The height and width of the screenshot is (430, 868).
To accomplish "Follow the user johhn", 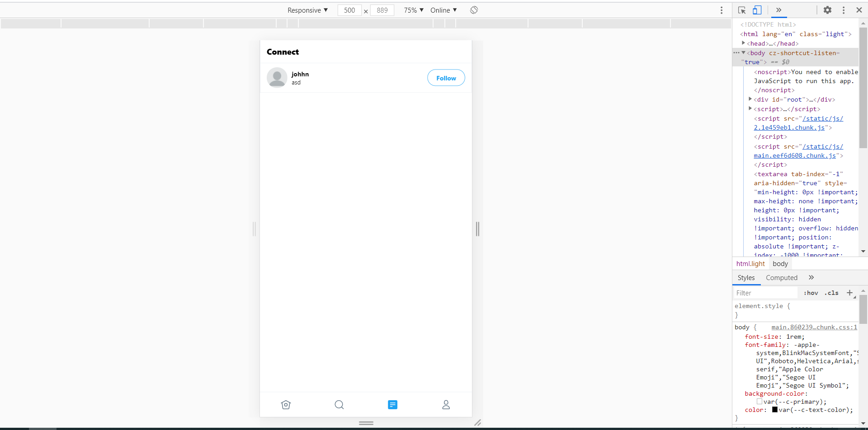I will [x=446, y=78].
